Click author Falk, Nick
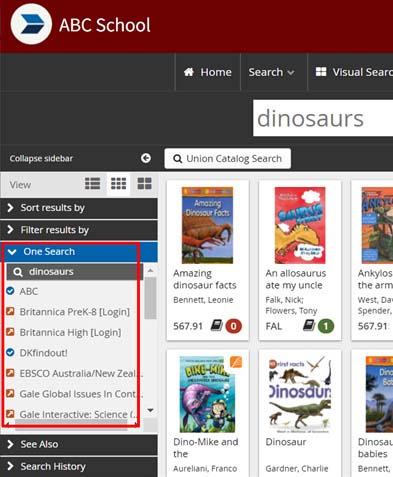This screenshot has width=393, height=477. coord(284,300)
